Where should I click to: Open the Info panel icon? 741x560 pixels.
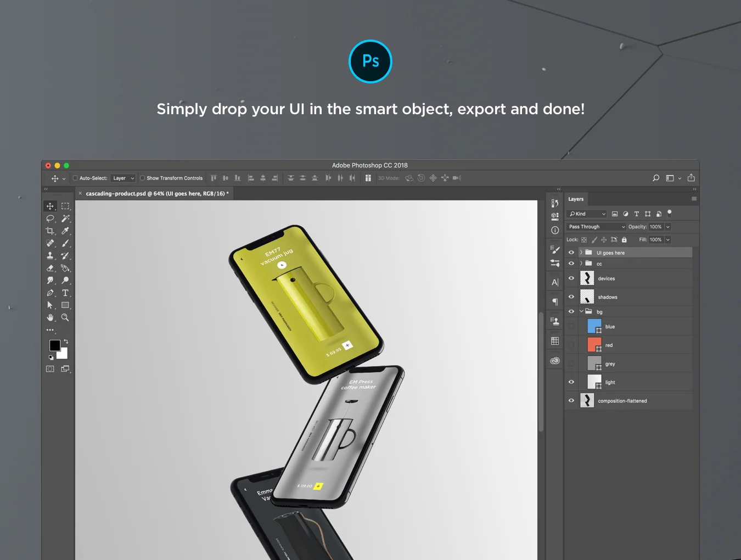[555, 230]
